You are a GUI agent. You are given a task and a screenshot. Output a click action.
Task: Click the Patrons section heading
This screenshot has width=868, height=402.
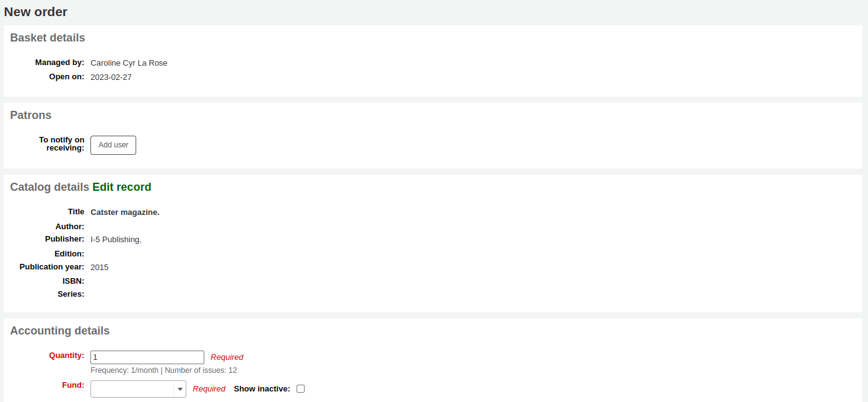tap(30, 115)
